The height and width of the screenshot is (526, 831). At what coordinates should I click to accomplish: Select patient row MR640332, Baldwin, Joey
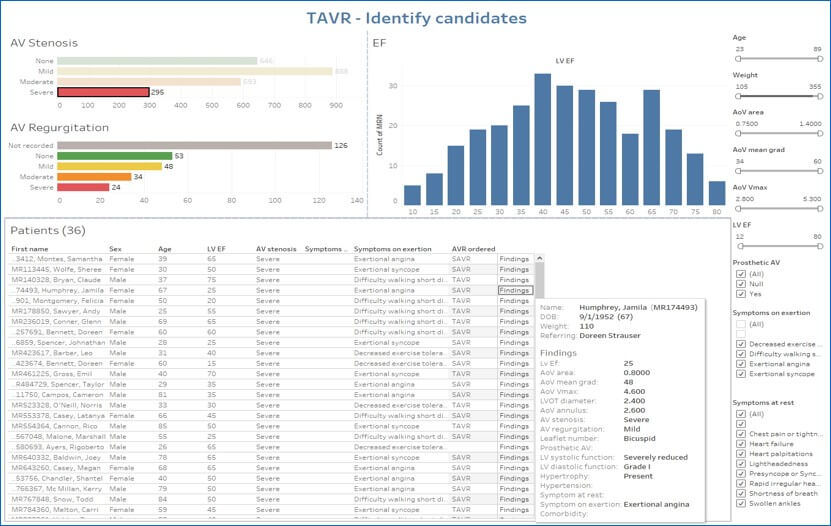(x=271, y=457)
